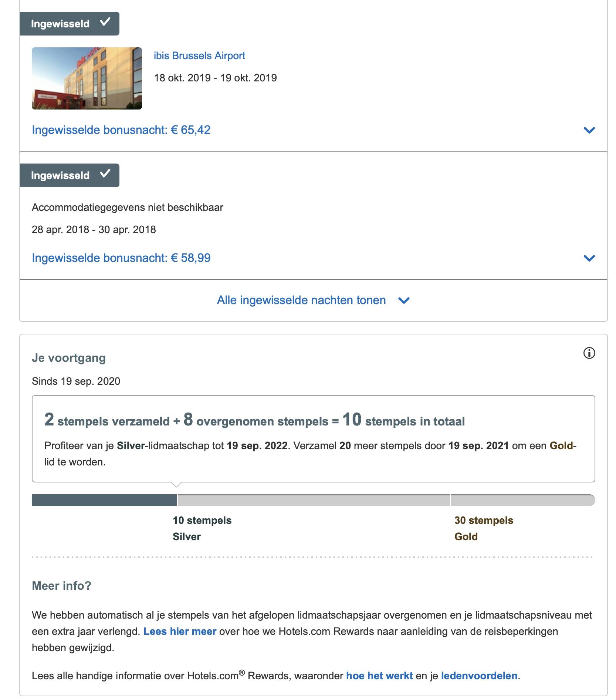Expand the € 58,99 bonus night chevron

[x=589, y=258]
